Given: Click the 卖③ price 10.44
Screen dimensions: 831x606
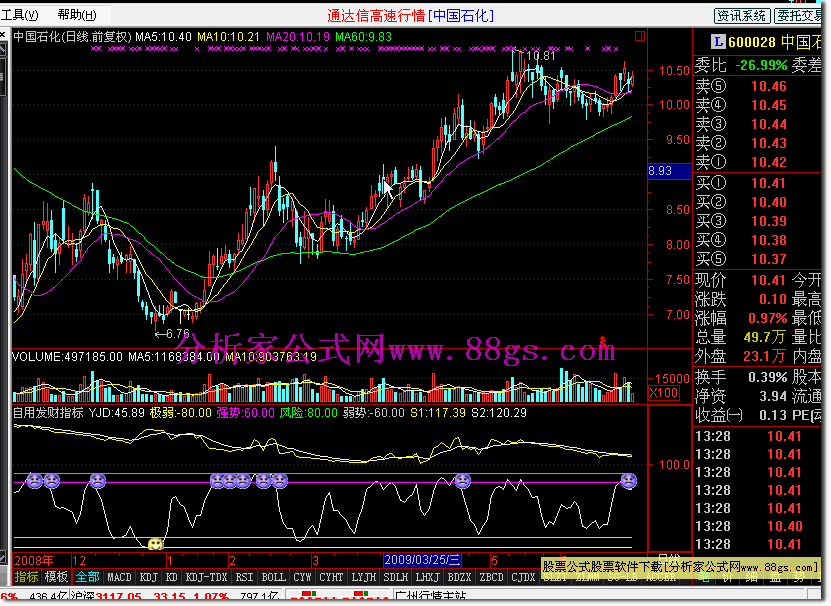Looking at the screenshot, I should click(x=768, y=124).
